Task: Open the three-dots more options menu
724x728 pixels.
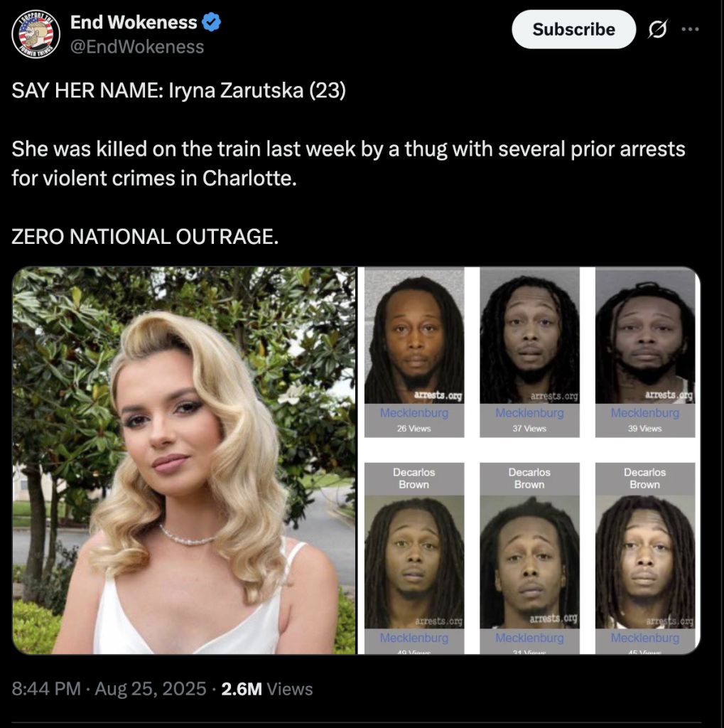Action: tap(690, 29)
